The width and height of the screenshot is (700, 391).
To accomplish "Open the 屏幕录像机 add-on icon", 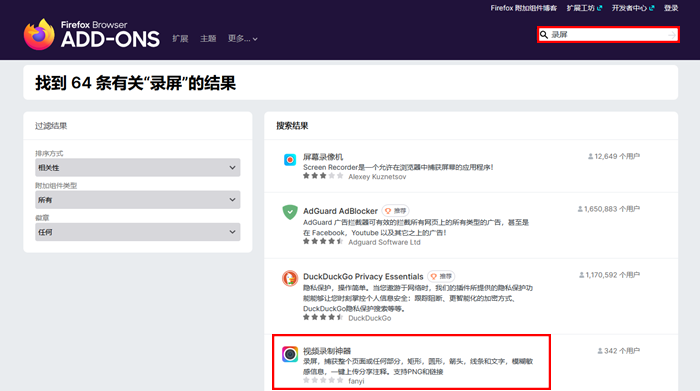I will pyautogui.click(x=290, y=159).
